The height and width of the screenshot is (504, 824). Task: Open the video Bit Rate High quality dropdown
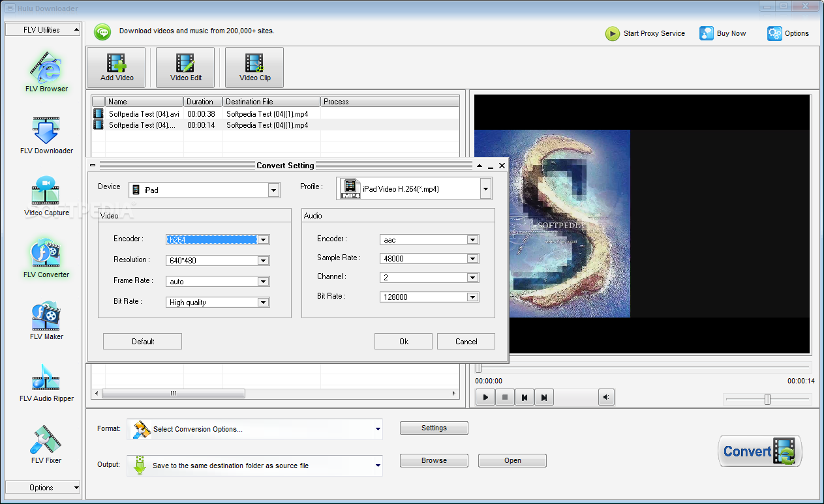(263, 303)
